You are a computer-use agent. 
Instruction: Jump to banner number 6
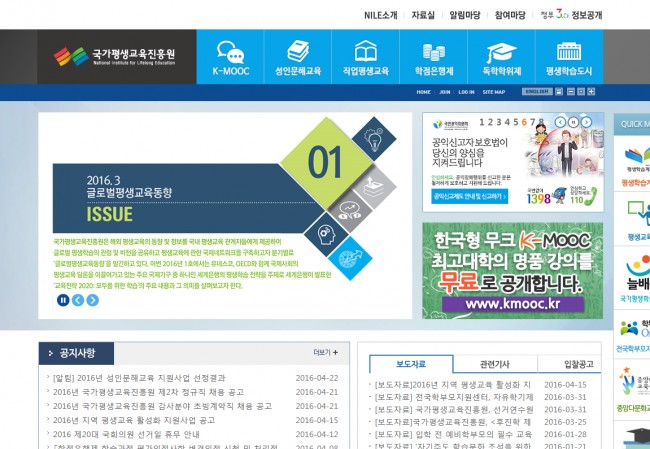pyautogui.click(x=524, y=122)
